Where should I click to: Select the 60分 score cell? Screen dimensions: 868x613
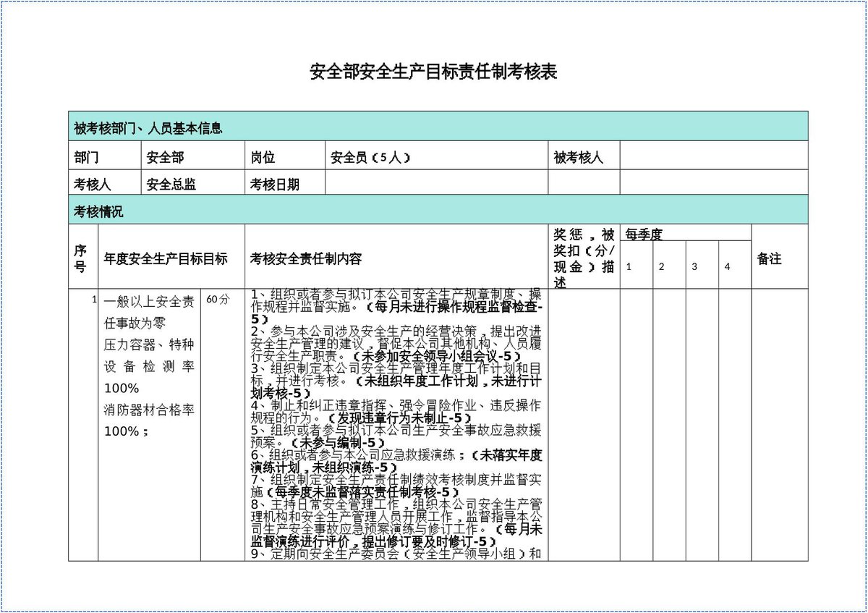223,425
